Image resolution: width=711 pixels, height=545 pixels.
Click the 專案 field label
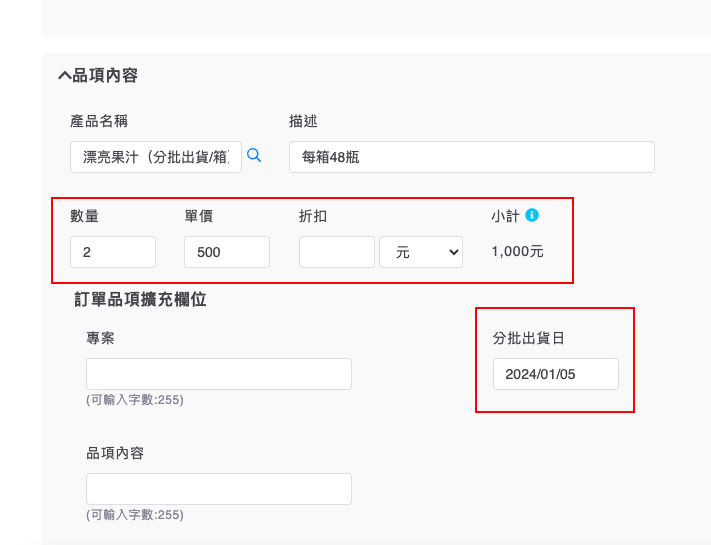(100, 338)
